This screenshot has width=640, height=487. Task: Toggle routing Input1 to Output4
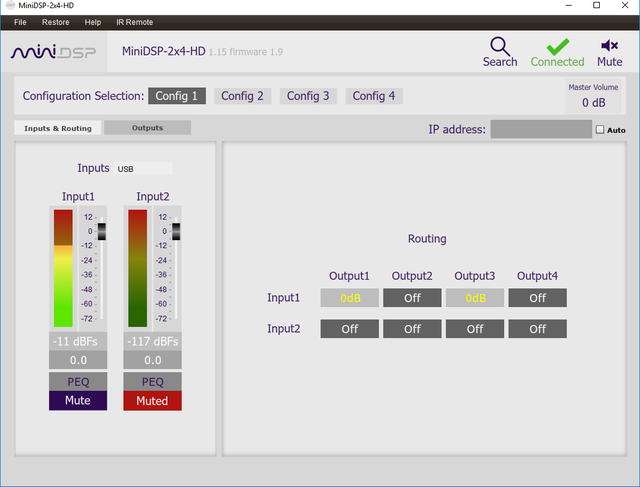[538, 298]
